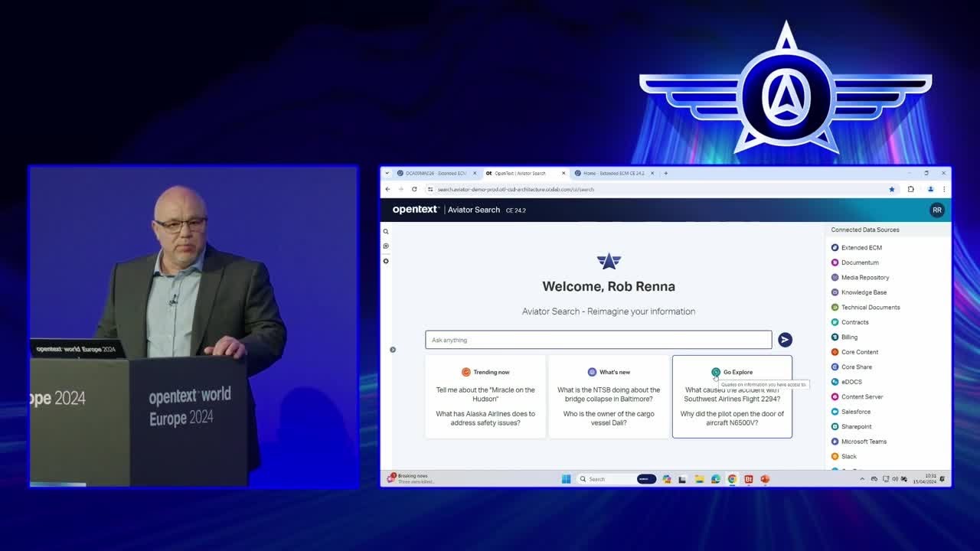Click the Ask anything input field
This screenshot has width=980, height=551.
(x=599, y=340)
